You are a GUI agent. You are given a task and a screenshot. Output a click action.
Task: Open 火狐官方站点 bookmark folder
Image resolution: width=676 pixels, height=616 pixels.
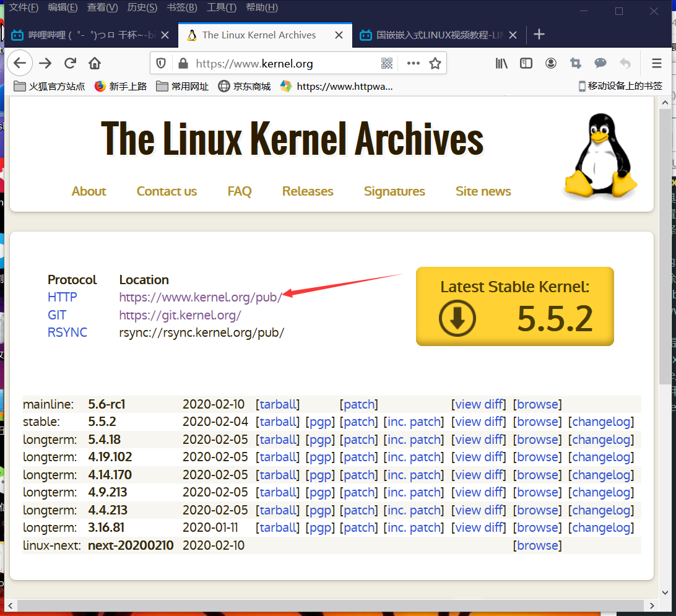pos(49,87)
